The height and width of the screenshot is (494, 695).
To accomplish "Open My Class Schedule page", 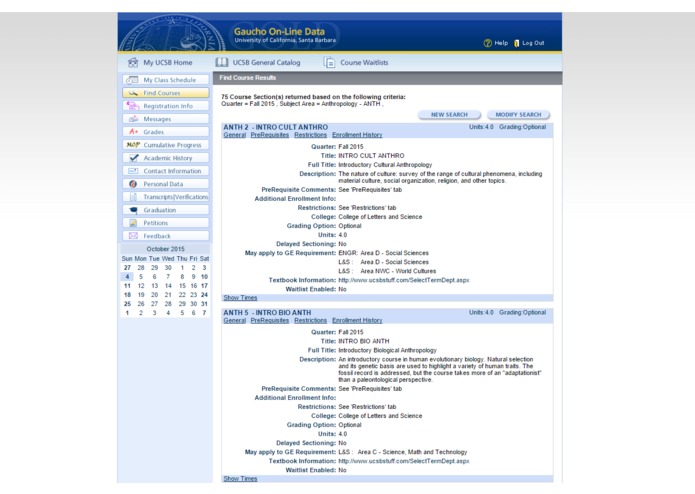I will pyautogui.click(x=166, y=80).
